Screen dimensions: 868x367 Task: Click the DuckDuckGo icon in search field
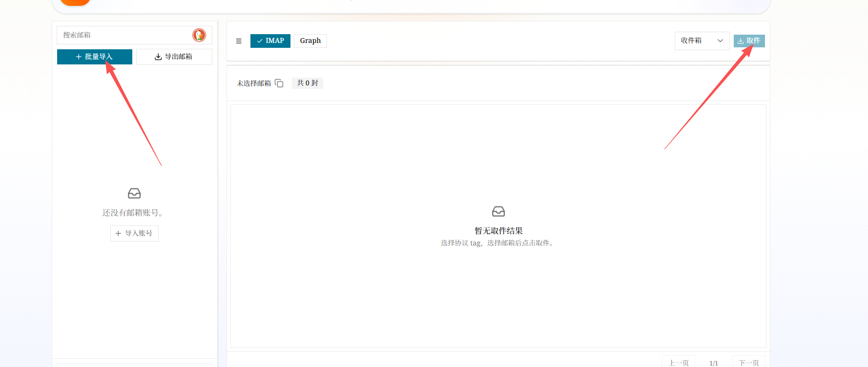pos(199,35)
